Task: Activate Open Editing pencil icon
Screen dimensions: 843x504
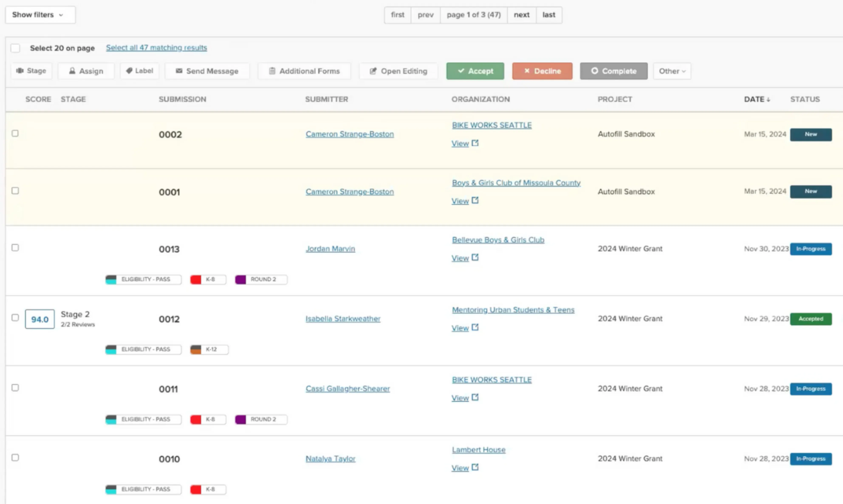Action: 373,71
